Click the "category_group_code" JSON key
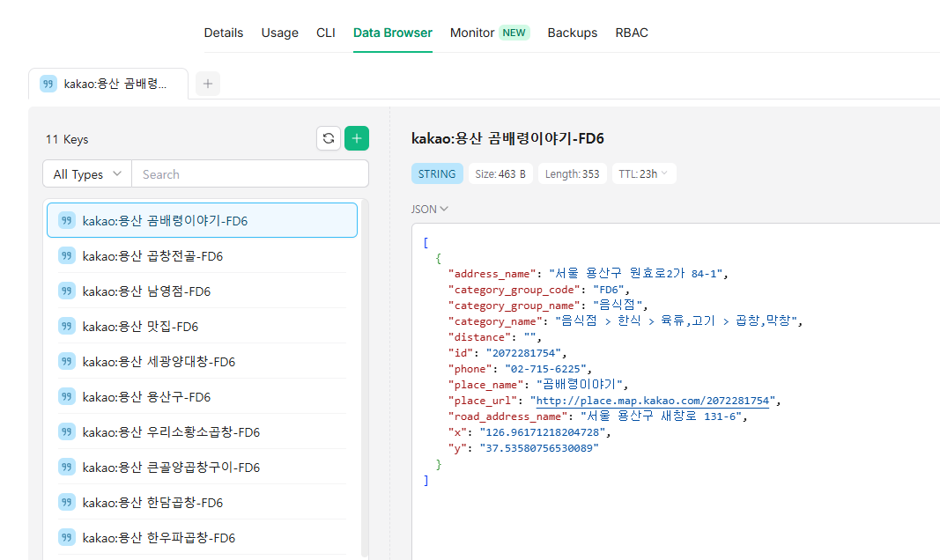940x560 pixels. [514, 290]
